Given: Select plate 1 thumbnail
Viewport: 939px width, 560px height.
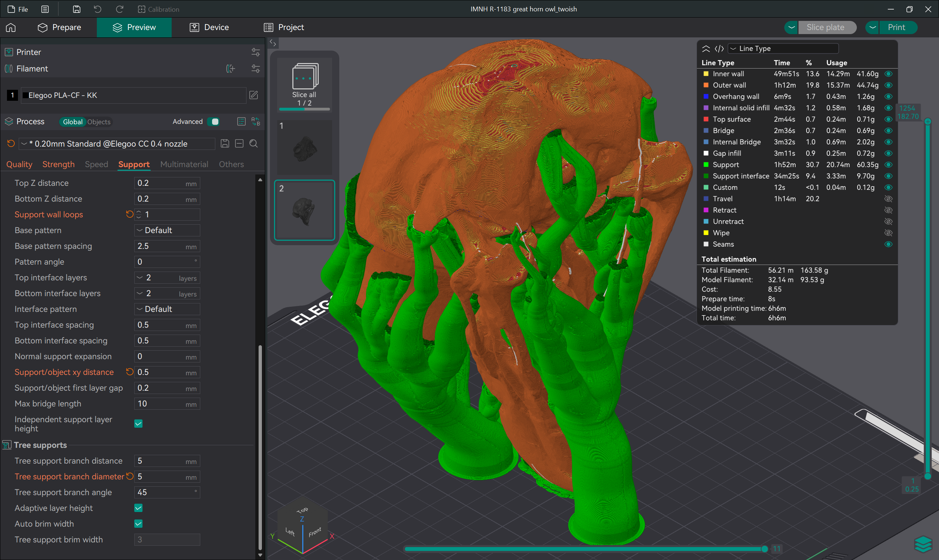Looking at the screenshot, I should (304, 147).
